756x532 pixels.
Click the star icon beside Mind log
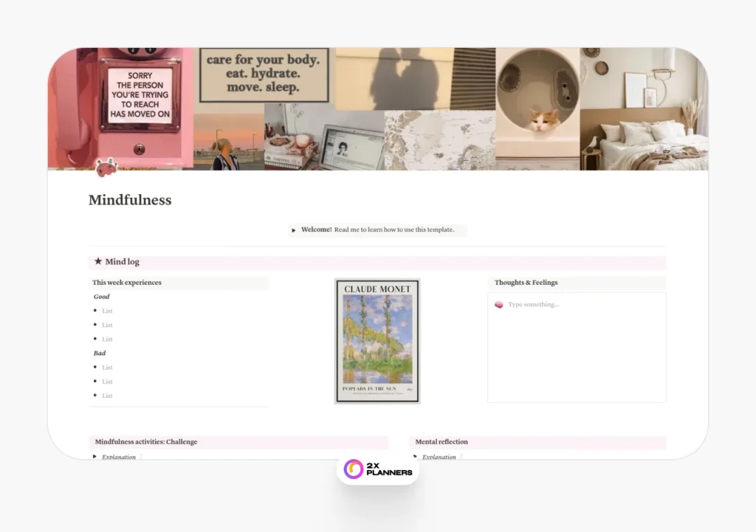click(98, 261)
